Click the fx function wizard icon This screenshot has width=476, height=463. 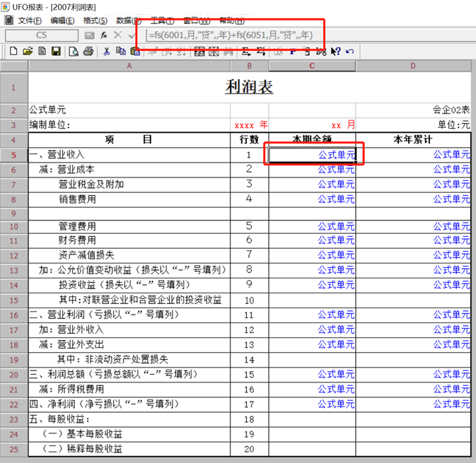(104, 35)
